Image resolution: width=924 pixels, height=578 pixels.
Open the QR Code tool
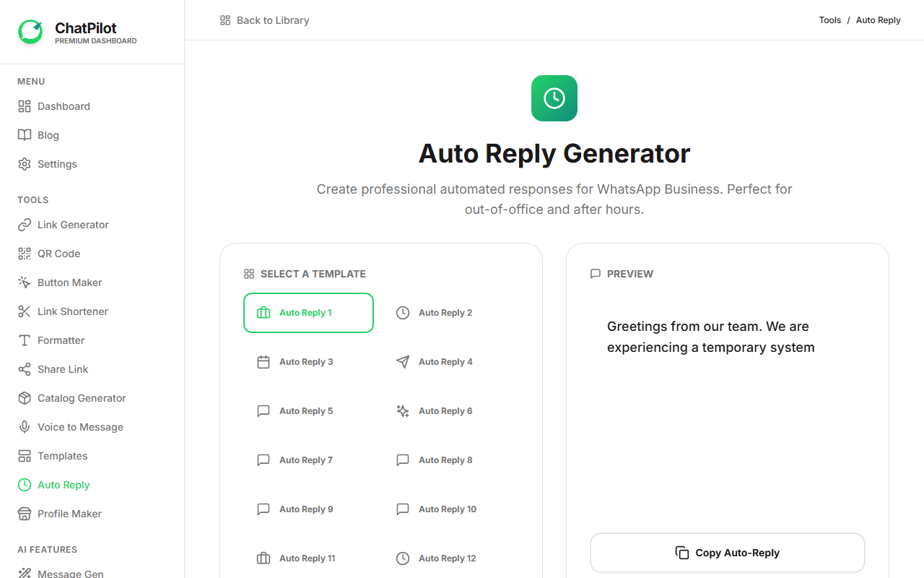pos(58,254)
